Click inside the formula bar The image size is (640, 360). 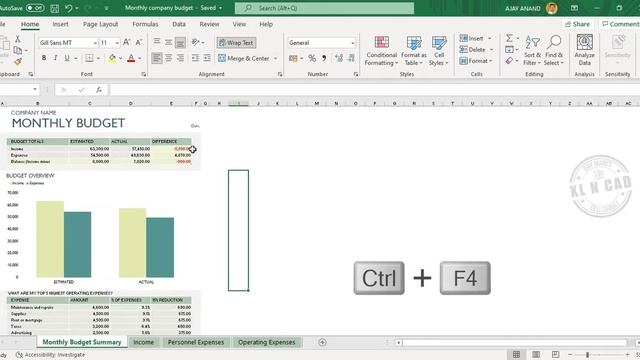[x=374, y=90]
